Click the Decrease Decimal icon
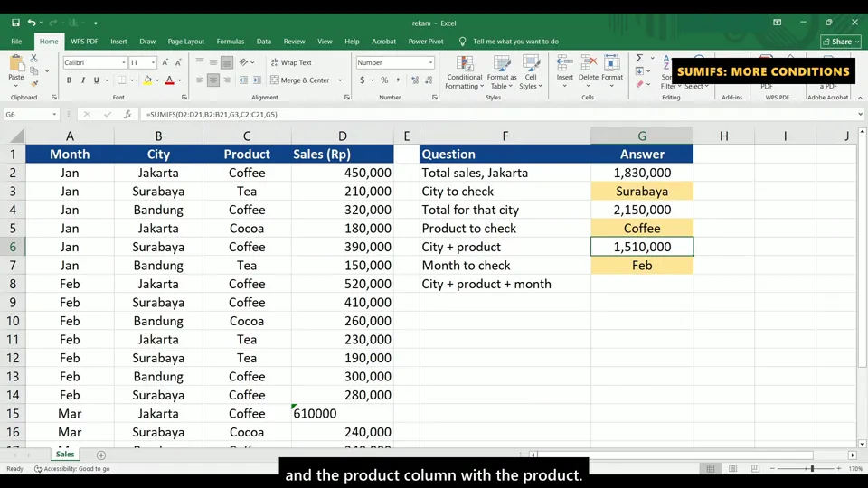Viewport: 868px width, 488px height. pos(429,80)
